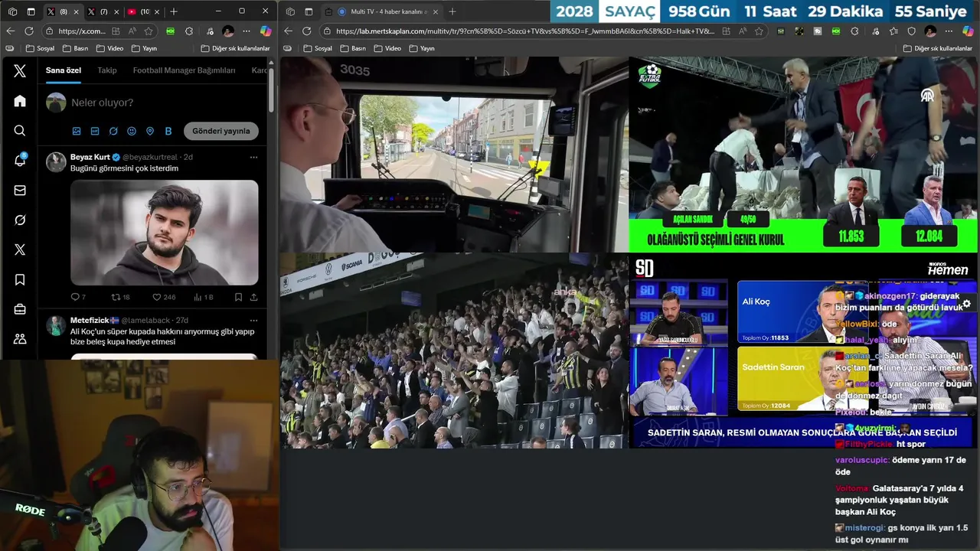The width and height of the screenshot is (980, 551).
Task: Open Beyaz Kurt's post image
Action: [x=165, y=233]
